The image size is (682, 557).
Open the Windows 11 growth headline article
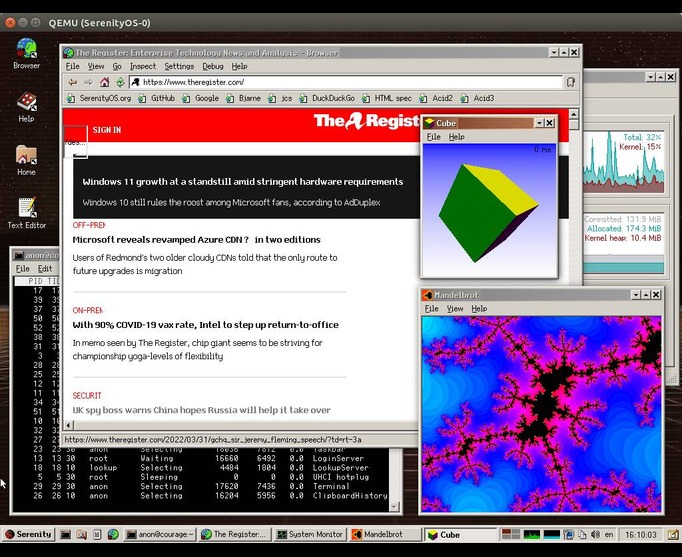(243, 182)
